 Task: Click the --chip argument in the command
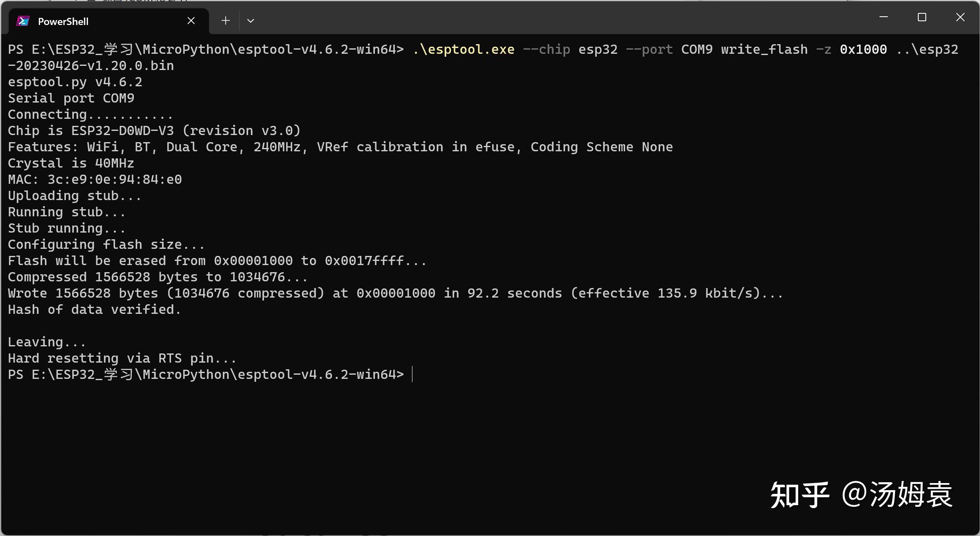546,50
